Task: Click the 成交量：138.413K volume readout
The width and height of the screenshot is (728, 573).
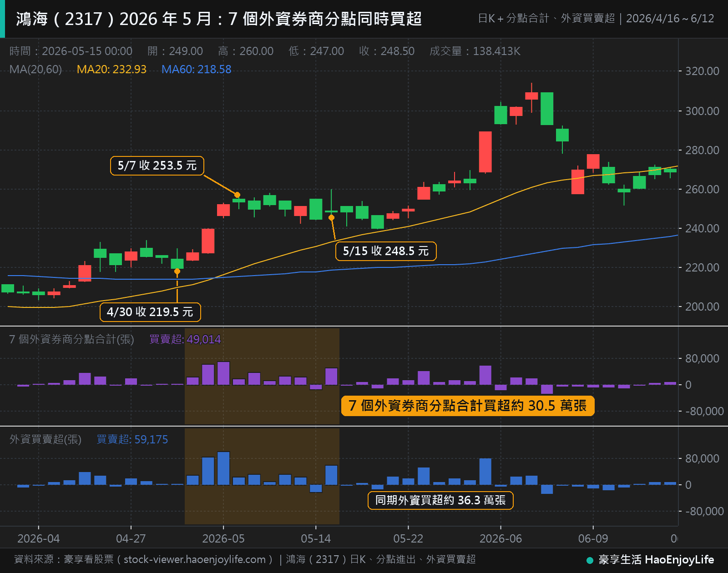Action: (475, 51)
